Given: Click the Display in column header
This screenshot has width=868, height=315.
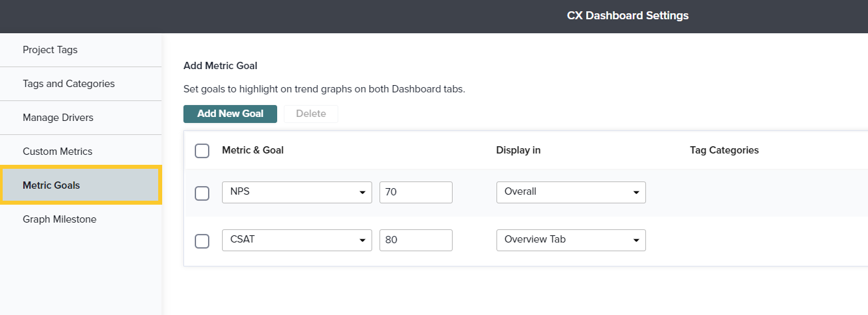Looking at the screenshot, I should (x=518, y=150).
